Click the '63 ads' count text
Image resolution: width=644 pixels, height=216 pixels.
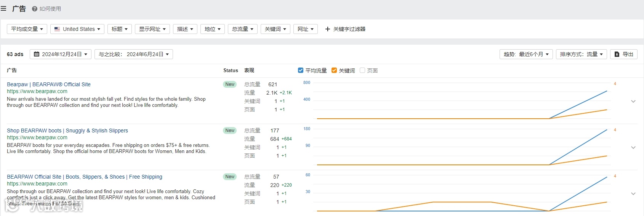[15, 54]
